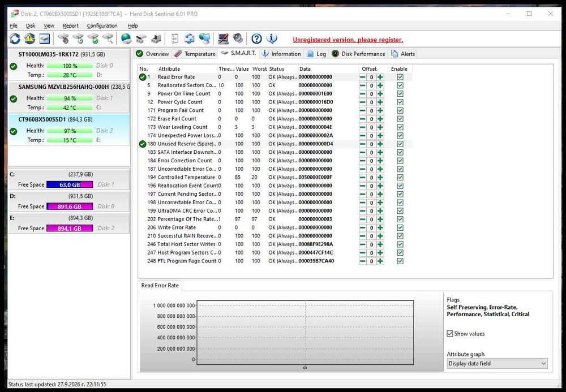Select the ST1000LM035-1RK172 disk
The height and width of the screenshot is (392, 566).
pyautogui.click(x=68, y=64)
